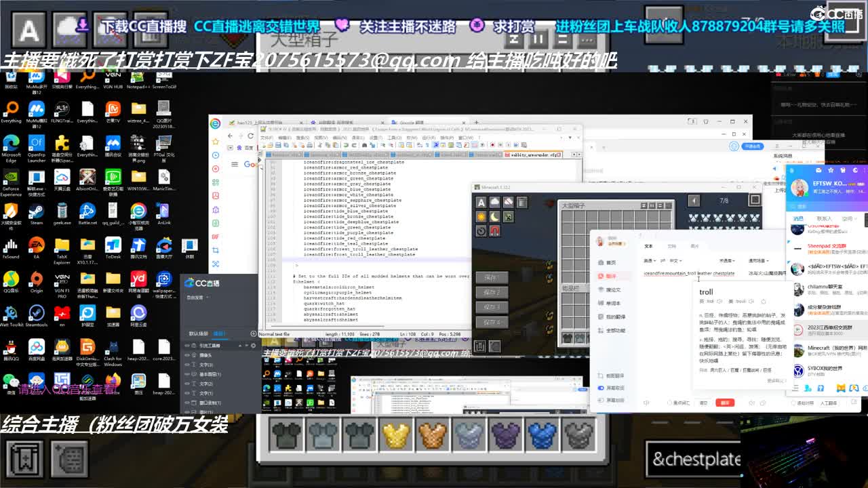
Task: Toggle visibility of 窗口录制(1) layer
Action: 188,403
